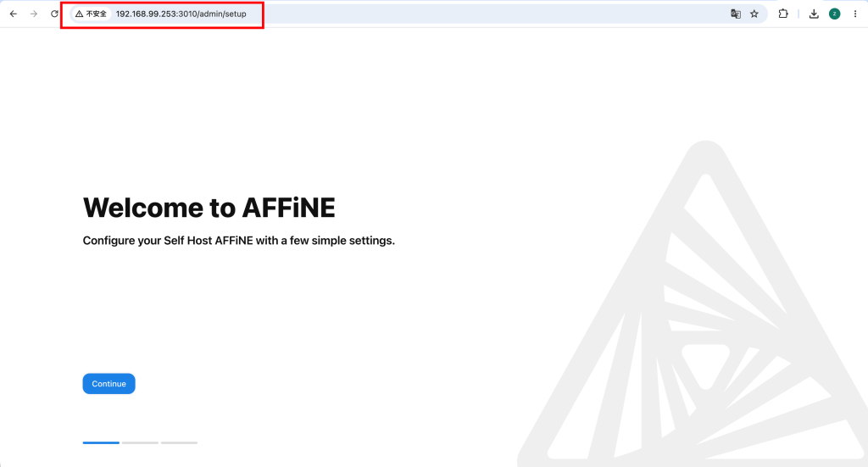Open the green profile avatar
The width and height of the screenshot is (868, 467).
coord(834,14)
